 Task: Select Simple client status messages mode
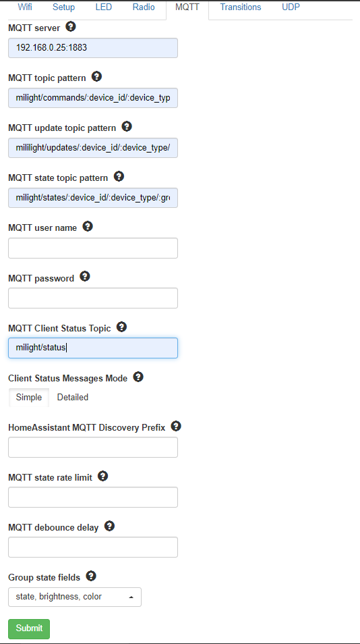(x=29, y=397)
